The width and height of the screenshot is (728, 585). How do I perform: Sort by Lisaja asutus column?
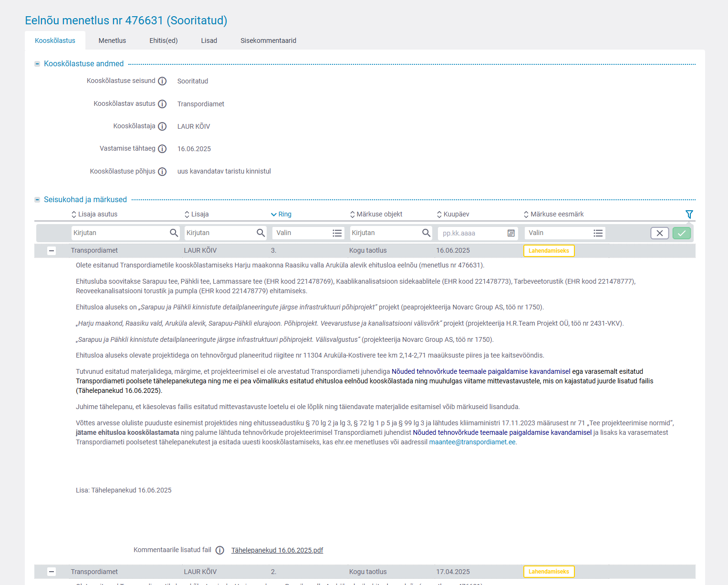point(94,215)
